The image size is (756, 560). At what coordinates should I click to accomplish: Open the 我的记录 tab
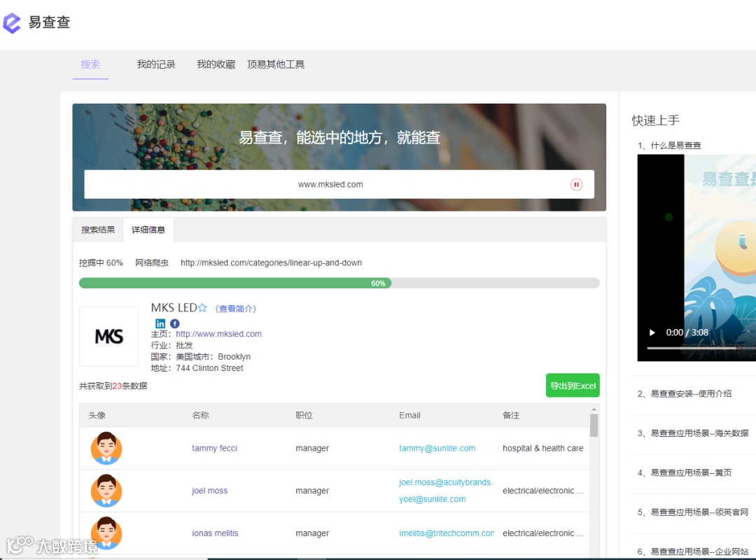[156, 64]
